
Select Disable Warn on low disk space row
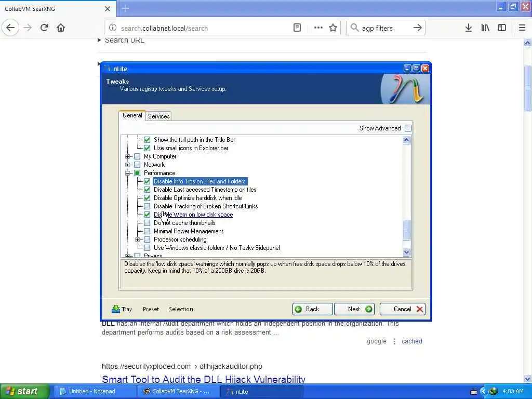click(x=193, y=215)
